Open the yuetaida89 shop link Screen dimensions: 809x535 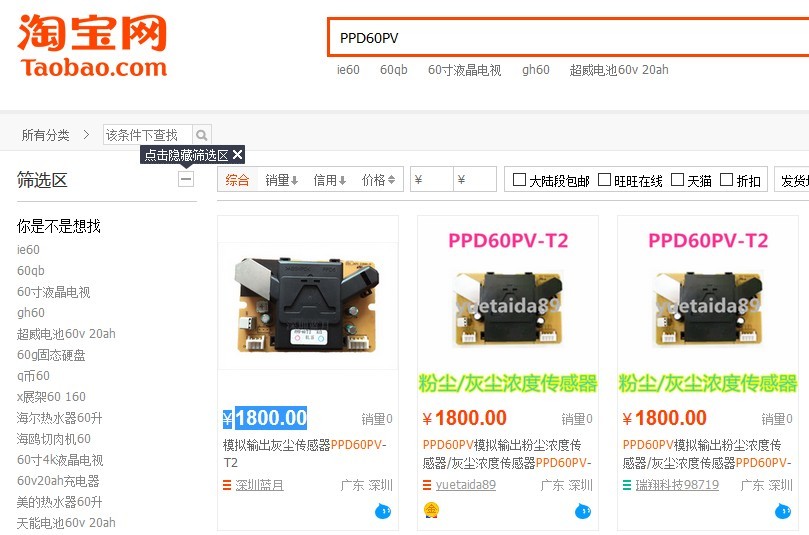coord(465,485)
